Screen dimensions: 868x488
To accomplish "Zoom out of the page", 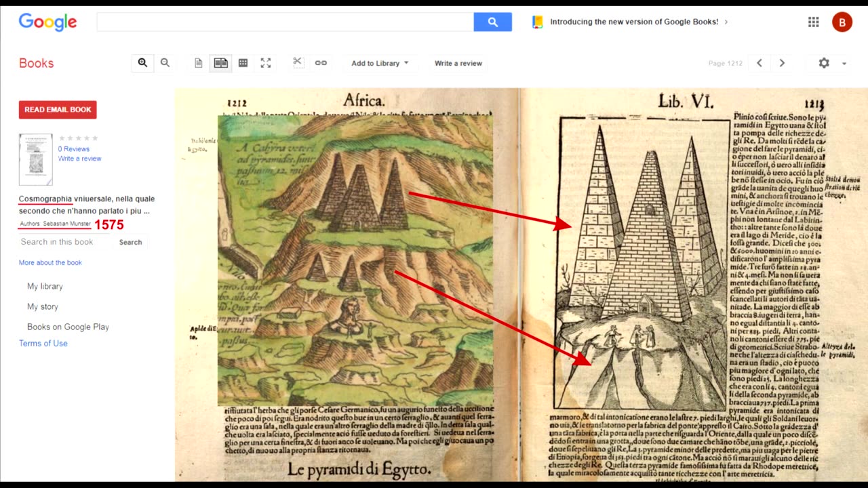I will click(x=165, y=63).
